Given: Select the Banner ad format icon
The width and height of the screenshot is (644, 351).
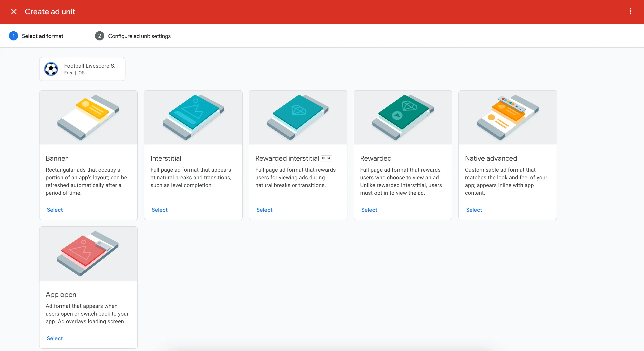Looking at the screenshot, I should 88,117.
